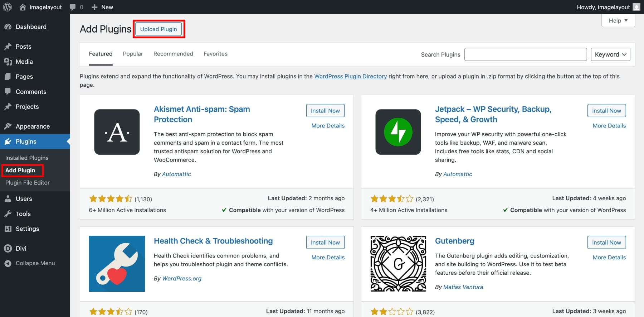
Task: Click the Settings sliders icon
Action: click(x=8, y=229)
